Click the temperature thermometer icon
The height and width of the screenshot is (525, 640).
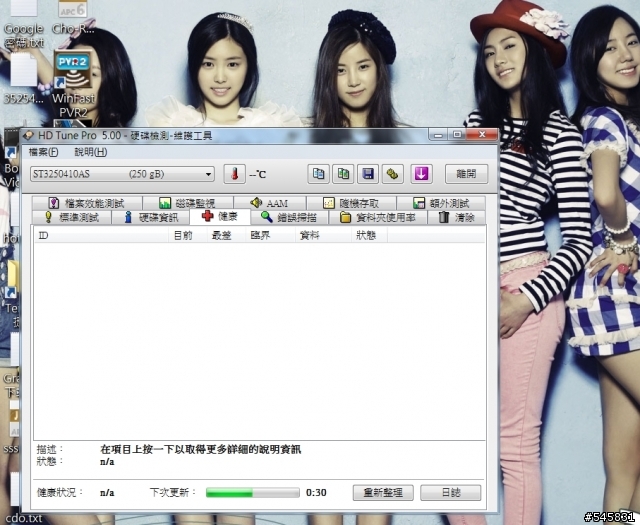[x=234, y=174]
